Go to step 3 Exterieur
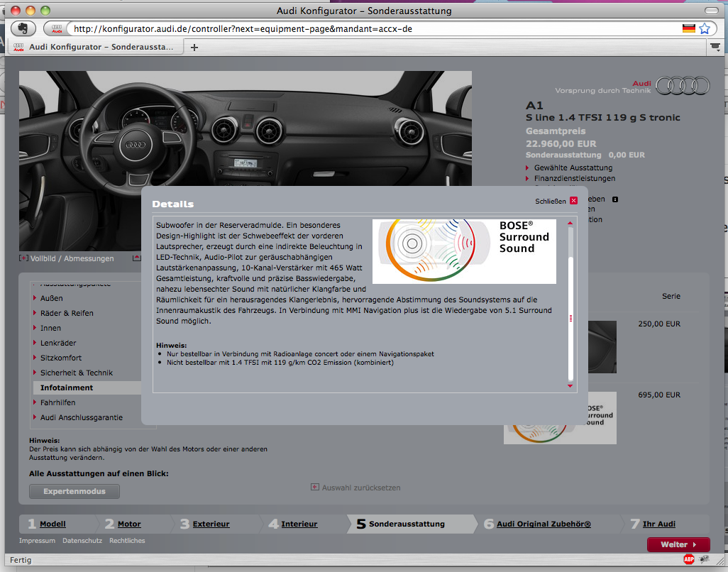 click(x=211, y=524)
